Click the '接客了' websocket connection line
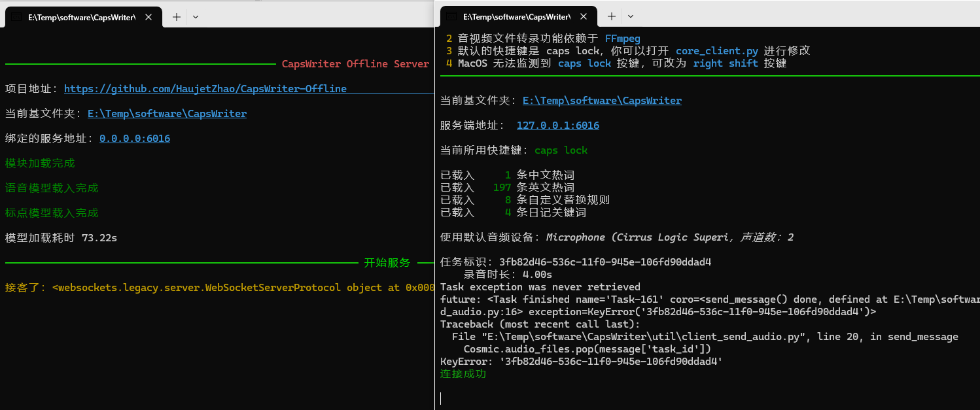Viewport: 980px width, 410px height. pos(220,288)
